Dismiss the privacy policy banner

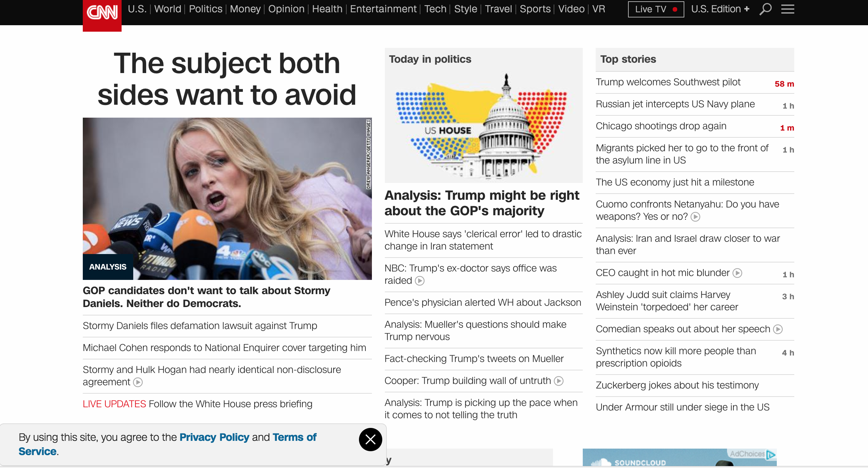(370, 439)
